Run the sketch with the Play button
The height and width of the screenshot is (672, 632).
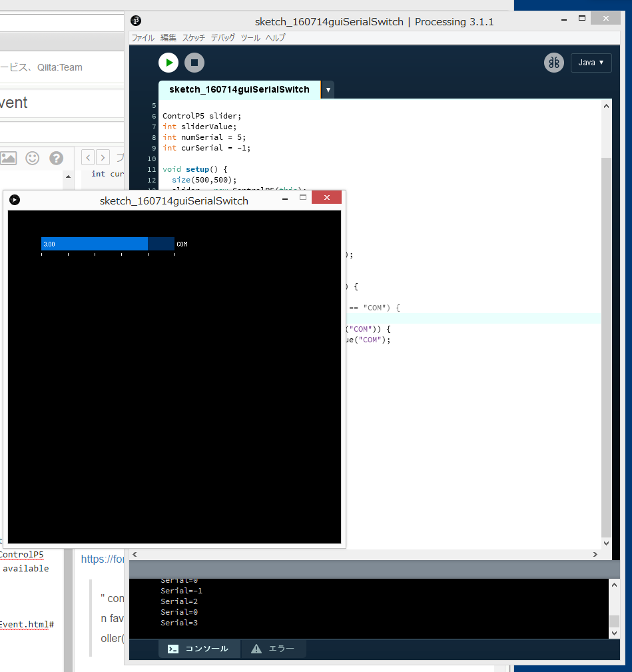(x=168, y=62)
